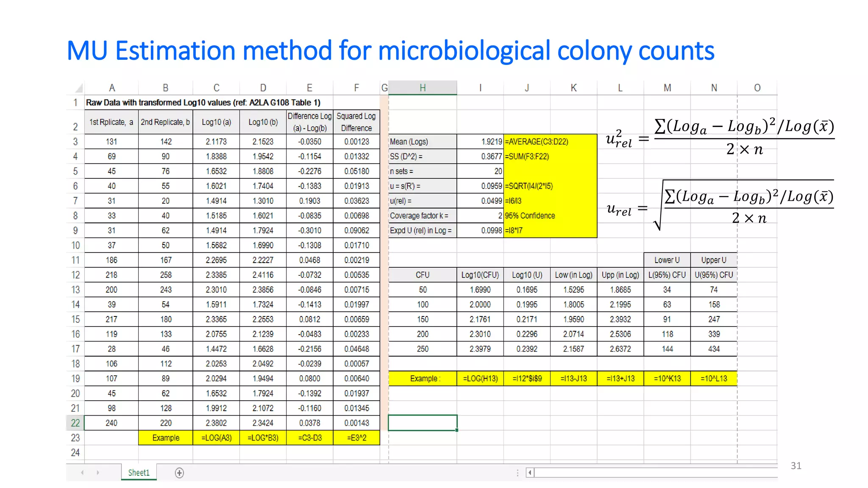
Task: Click the value 0.09062 cell
Action: click(x=356, y=230)
